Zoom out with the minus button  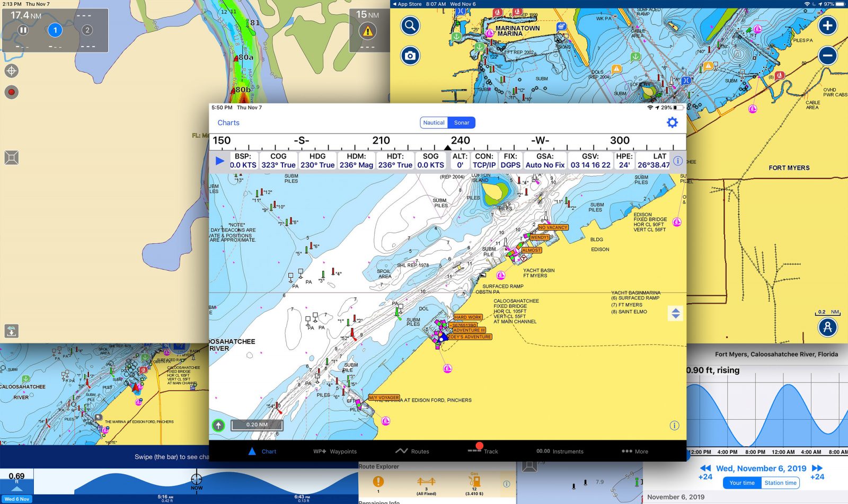(827, 56)
